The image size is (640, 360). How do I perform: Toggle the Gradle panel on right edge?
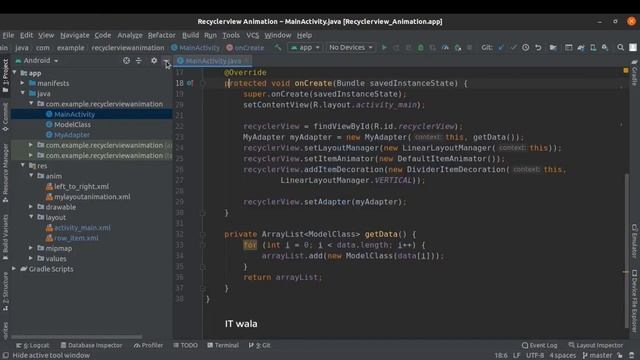click(635, 72)
